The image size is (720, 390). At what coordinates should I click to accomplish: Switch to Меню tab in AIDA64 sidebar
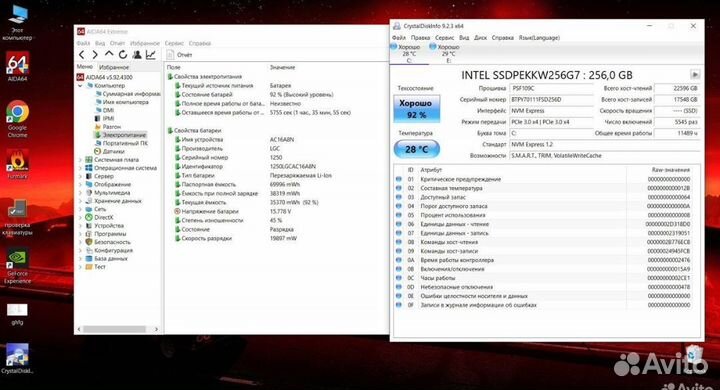point(84,67)
